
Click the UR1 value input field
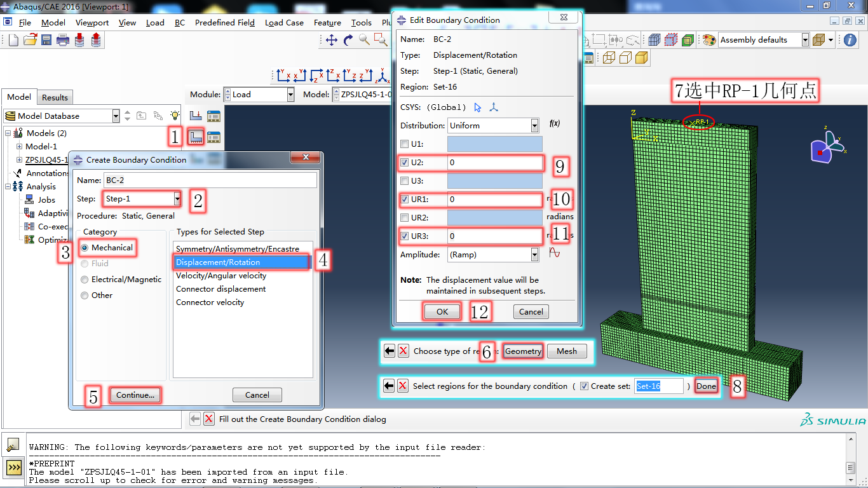click(495, 200)
